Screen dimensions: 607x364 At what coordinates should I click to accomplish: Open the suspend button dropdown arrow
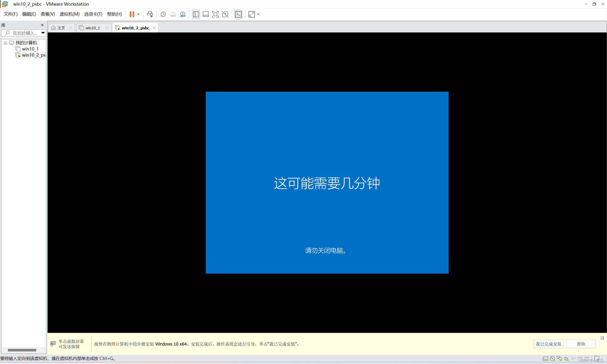pyautogui.click(x=138, y=14)
